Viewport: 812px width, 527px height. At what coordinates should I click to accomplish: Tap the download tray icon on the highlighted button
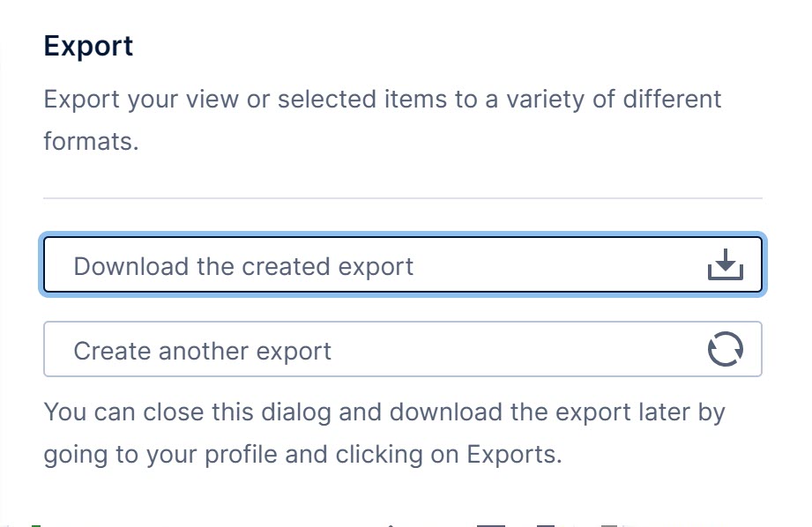click(x=725, y=263)
